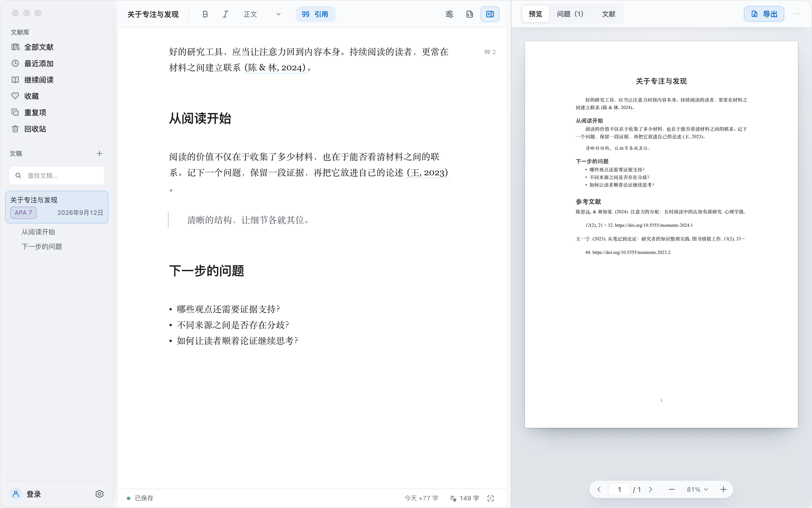The width and height of the screenshot is (812, 508).
Task: Open settings gear icon
Action: click(x=99, y=494)
